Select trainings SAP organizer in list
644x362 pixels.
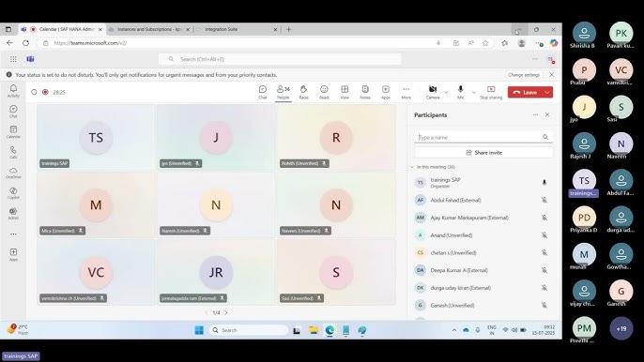pos(483,182)
